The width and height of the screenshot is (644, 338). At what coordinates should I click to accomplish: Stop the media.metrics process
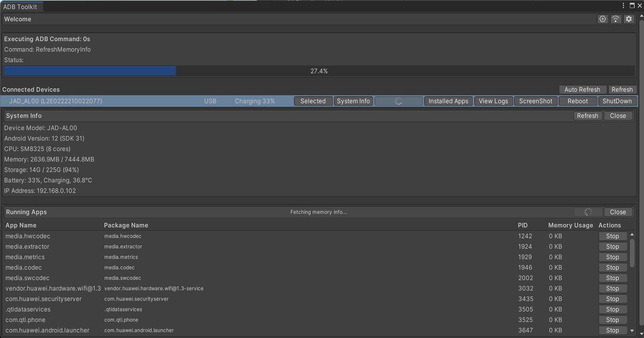coord(612,257)
